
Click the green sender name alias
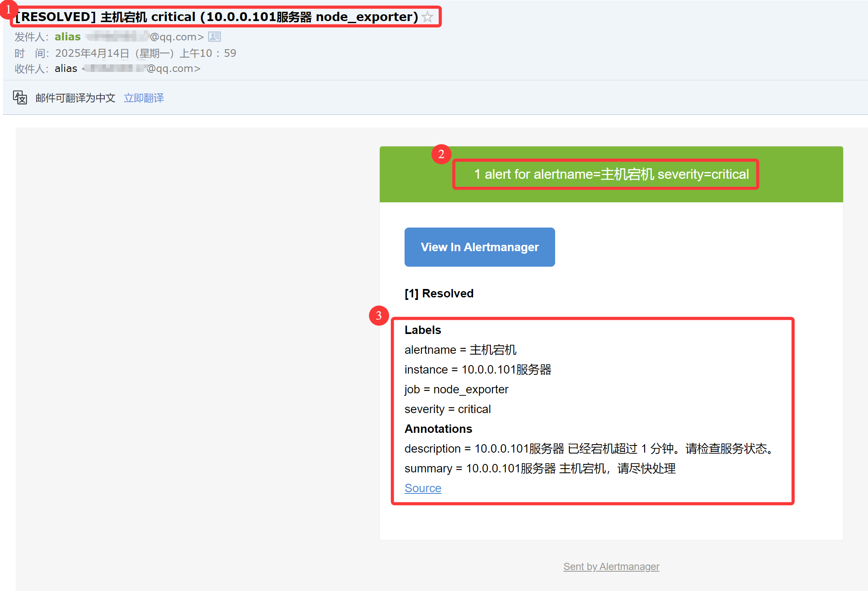coord(67,37)
